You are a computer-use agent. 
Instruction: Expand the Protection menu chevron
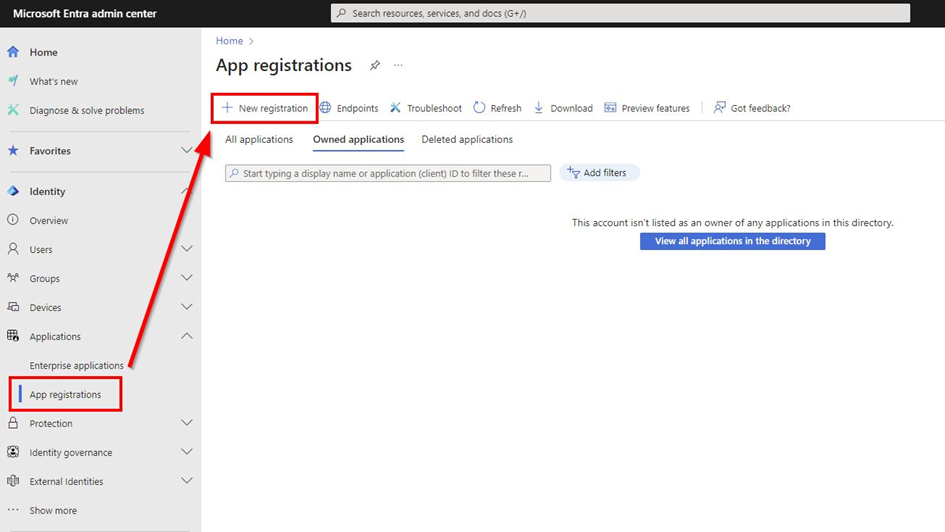(x=187, y=422)
